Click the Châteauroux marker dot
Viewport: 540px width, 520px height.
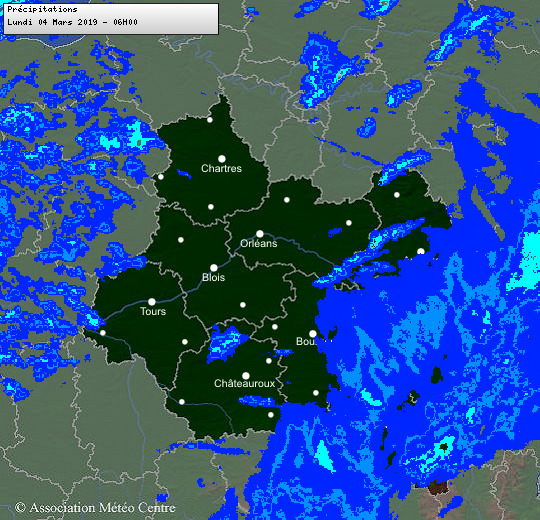click(246, 375)
